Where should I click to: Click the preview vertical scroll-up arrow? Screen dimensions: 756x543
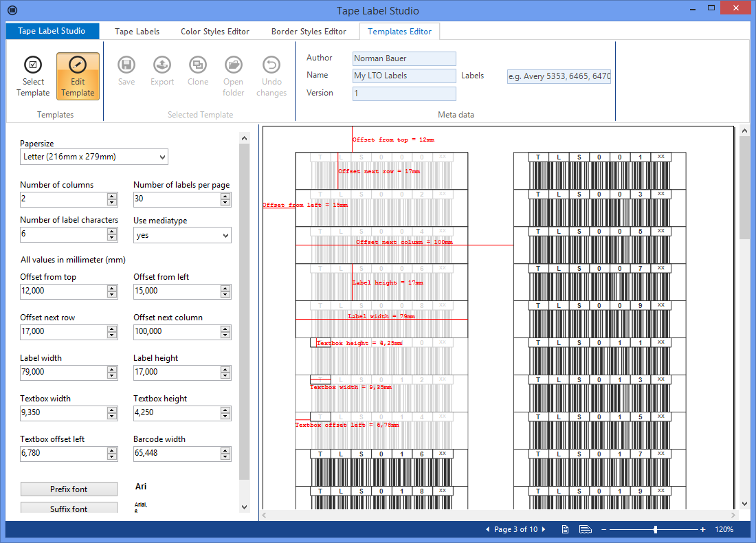[x=744, y=131]
